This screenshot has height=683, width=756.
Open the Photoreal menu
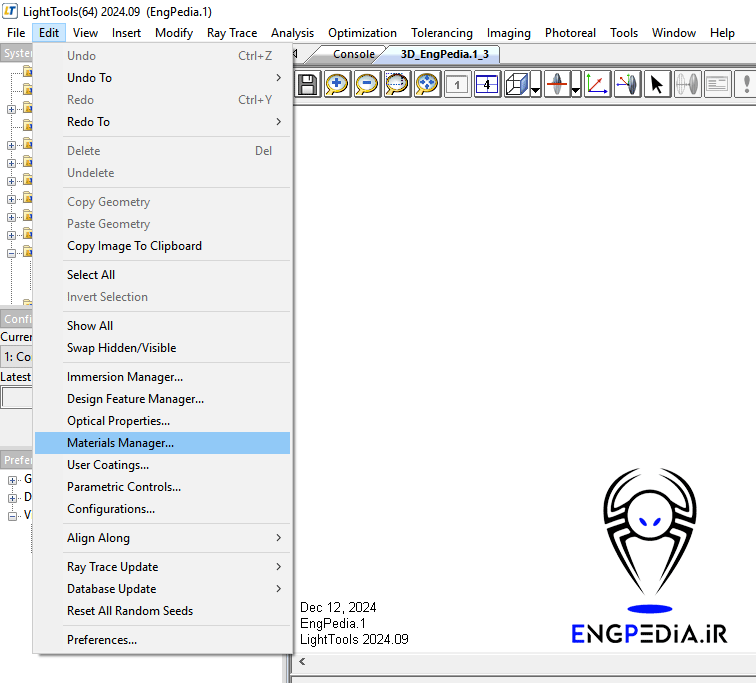pyautogui.click(x=570, y=33)
